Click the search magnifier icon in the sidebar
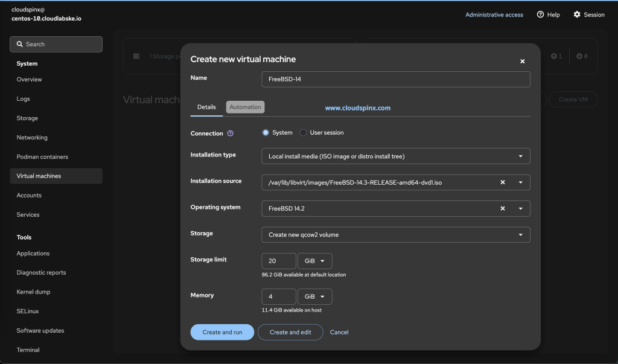The image size is (618, 364). click(21, 44)
